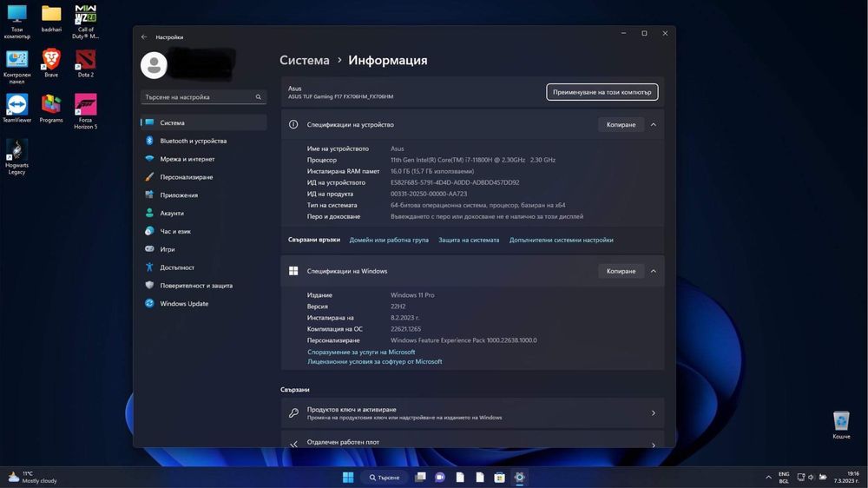Launch Brave browser desktop shortcut
Image resolution: width=868 pixels, height=488 pixels.
click(x=51, y=63)
